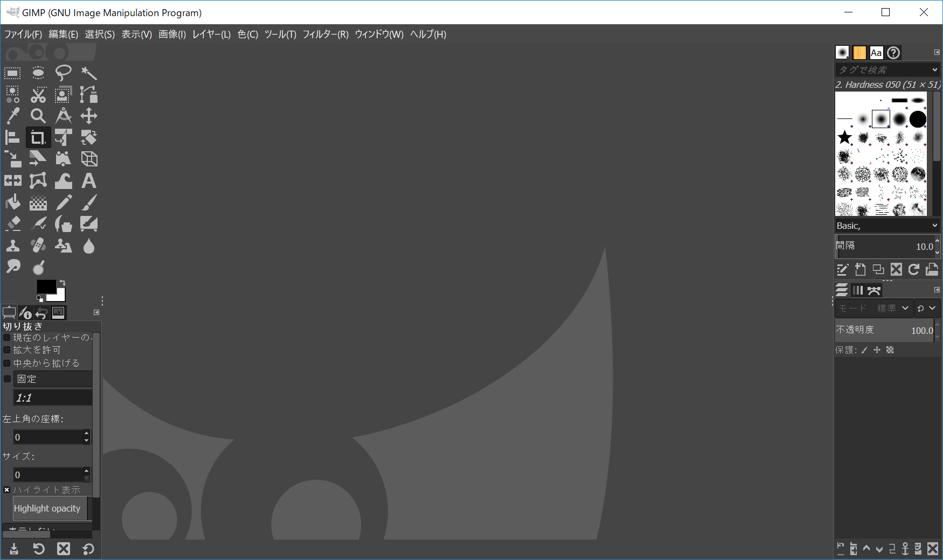Select the Paintbrush tool
Screen dimensions: 943x560
point(89,202)
